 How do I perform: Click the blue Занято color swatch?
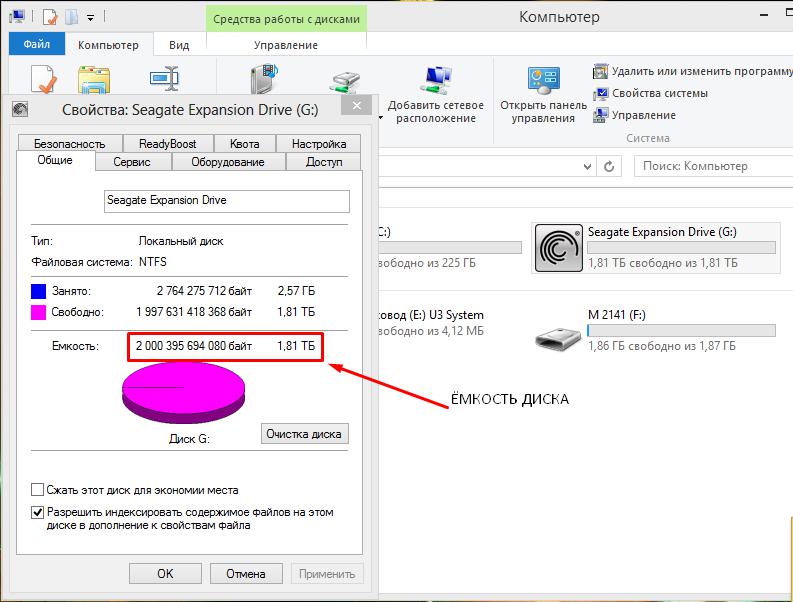pos(38,291)
